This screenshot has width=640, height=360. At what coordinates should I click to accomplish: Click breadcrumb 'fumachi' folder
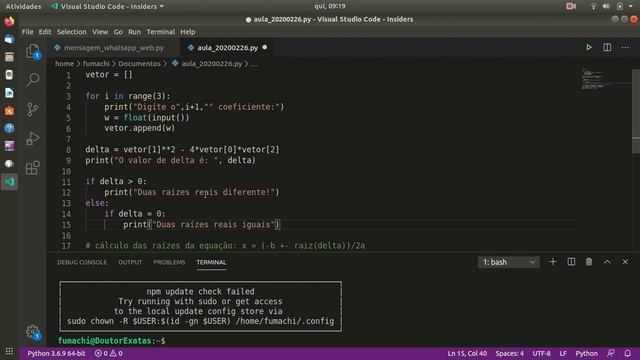(x=96, y=64)
